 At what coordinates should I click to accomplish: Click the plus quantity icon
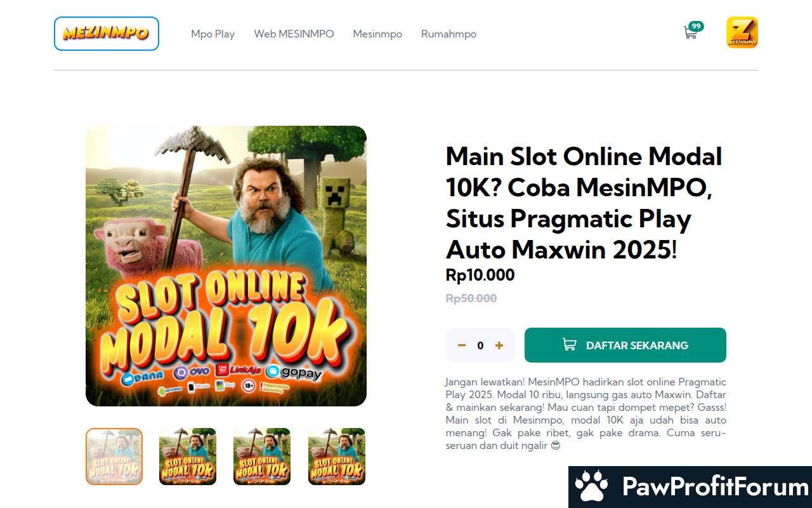(x=499, y=345)
